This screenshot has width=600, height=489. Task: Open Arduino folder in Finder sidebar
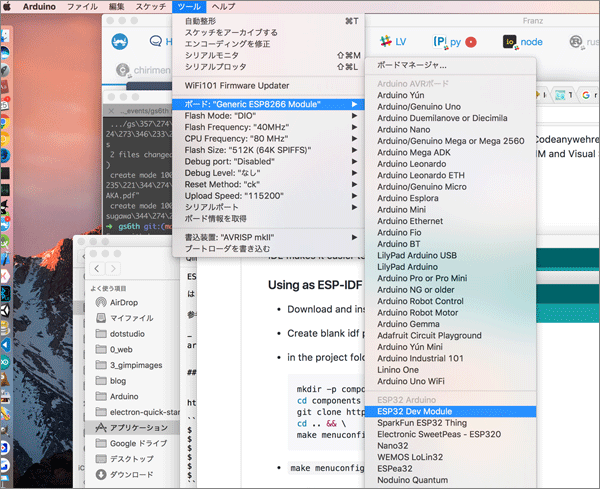pyautogui.click(x=132, y=397)
